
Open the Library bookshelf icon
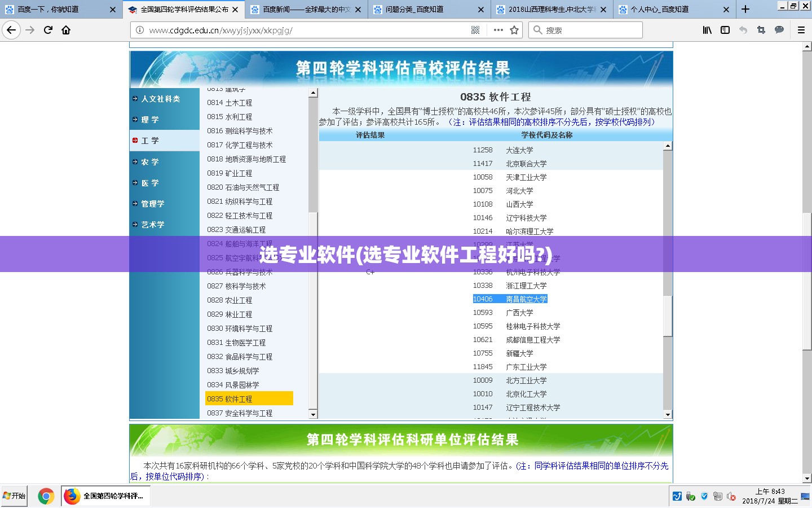click(707, 30)
